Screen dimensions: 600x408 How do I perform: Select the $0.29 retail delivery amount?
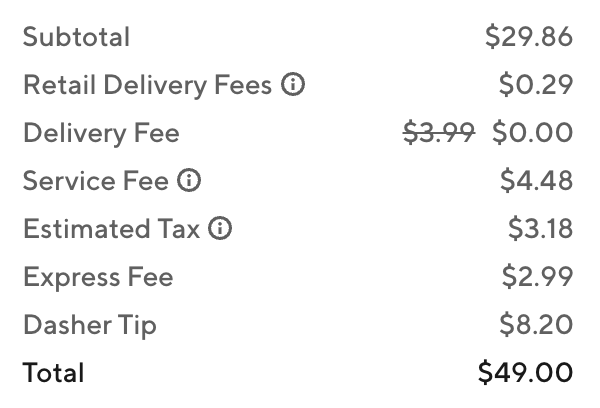tap(536, 85)
